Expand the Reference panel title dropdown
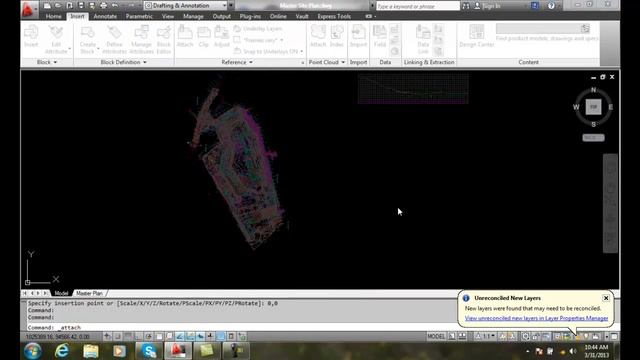 click(237, 62)
